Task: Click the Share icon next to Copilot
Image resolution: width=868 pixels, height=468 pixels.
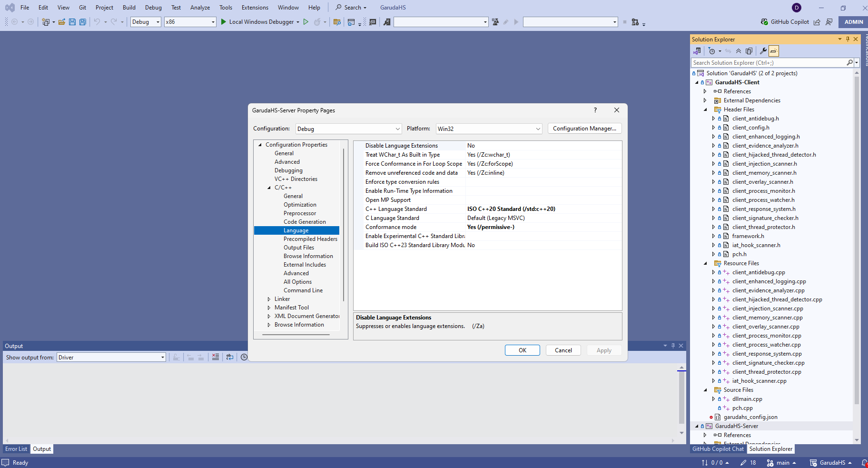Action: tap(817, 22)
